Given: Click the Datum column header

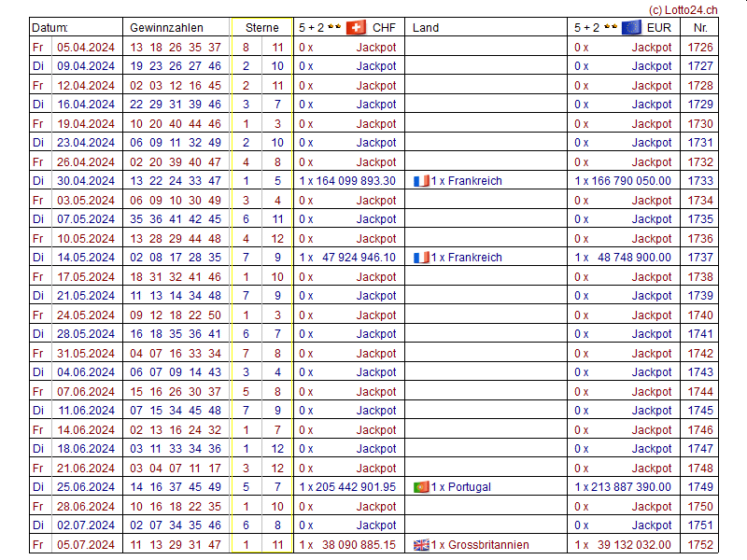Looking at the screenshot, I should 49,28.
